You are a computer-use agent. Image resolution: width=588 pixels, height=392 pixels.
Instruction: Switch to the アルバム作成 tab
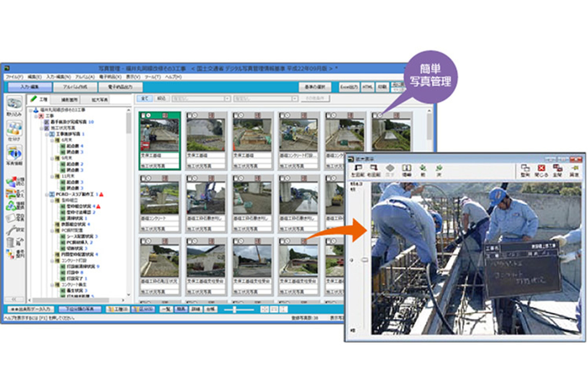pos(75,87)
